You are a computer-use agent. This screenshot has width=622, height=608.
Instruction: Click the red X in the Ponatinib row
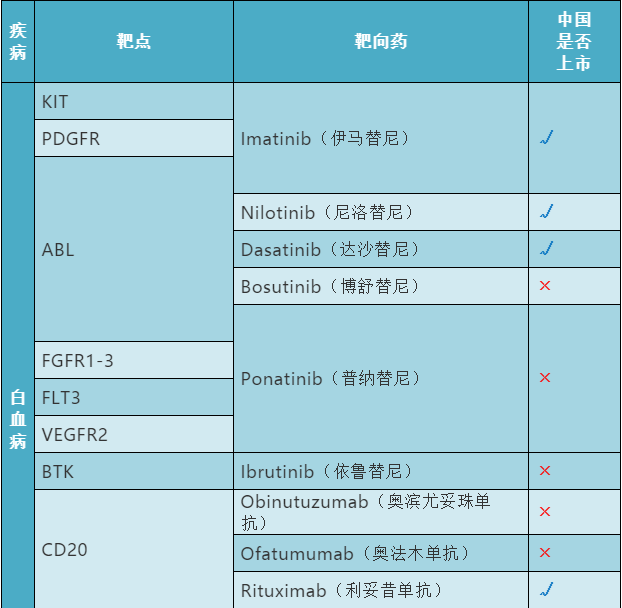point(545,378)
